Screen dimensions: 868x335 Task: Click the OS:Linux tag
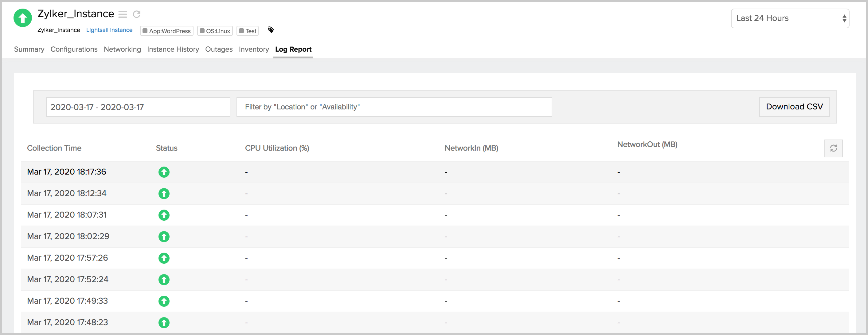click(x=215, y=31)
